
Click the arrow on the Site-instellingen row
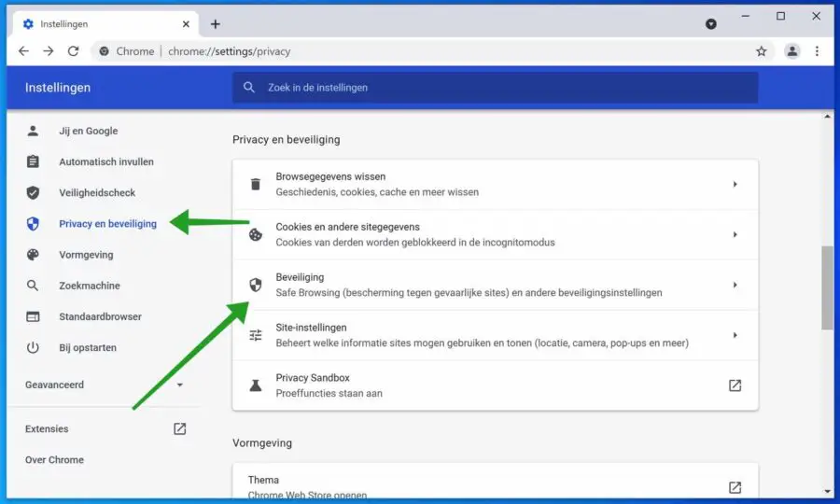click(x=735, y=335)
